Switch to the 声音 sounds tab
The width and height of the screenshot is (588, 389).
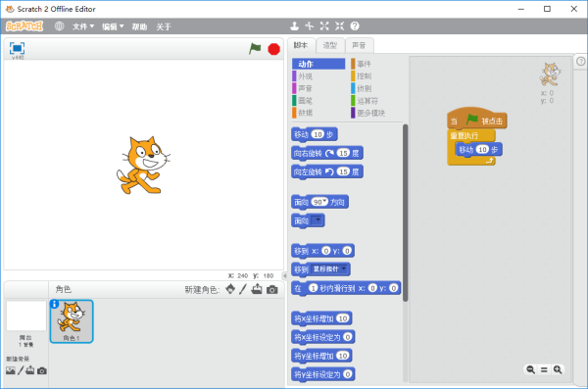[359, 45]
